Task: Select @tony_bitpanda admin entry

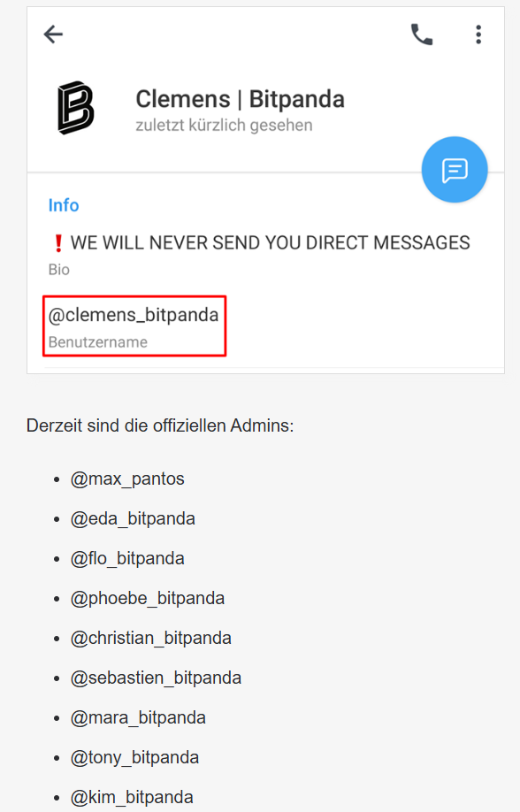Action: tap(134, 758)
